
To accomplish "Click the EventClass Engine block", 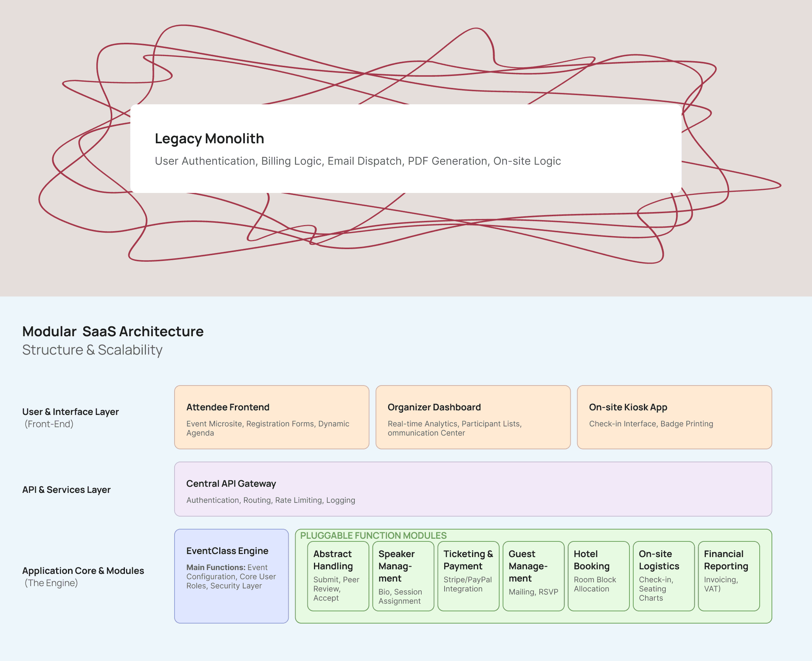I will point(231,576).
